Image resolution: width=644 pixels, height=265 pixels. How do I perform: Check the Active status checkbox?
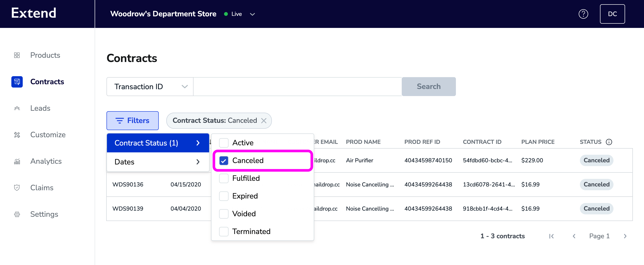(x=224, y=143)
